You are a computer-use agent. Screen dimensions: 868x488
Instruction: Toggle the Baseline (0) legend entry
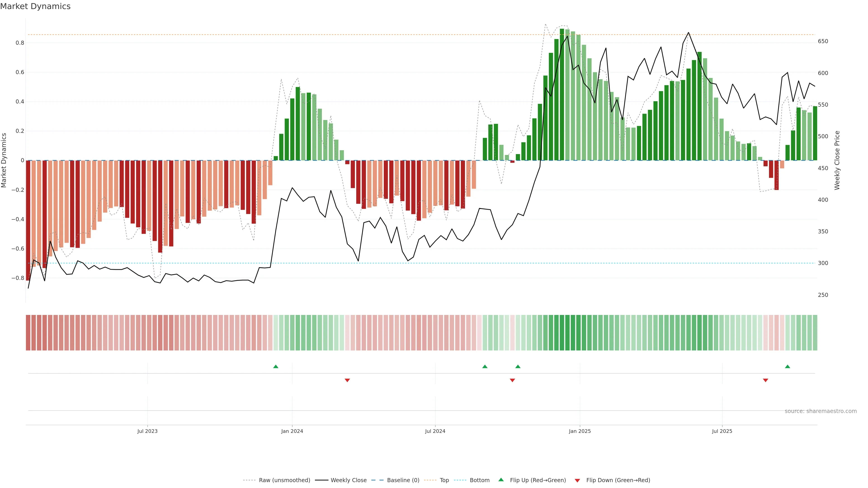coord(403,480)
